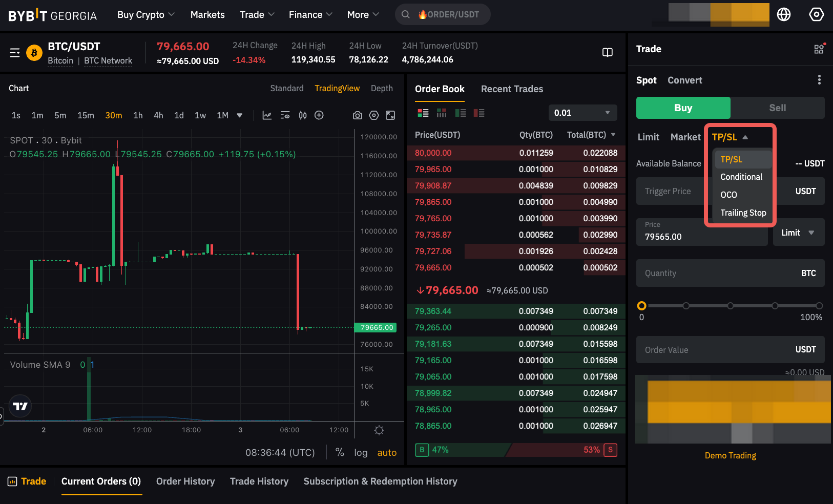Image resolution: width=833 pixels, height=504 pixels.
Task: Open the trade panel layout grid icon
Action: pos(819,49)
